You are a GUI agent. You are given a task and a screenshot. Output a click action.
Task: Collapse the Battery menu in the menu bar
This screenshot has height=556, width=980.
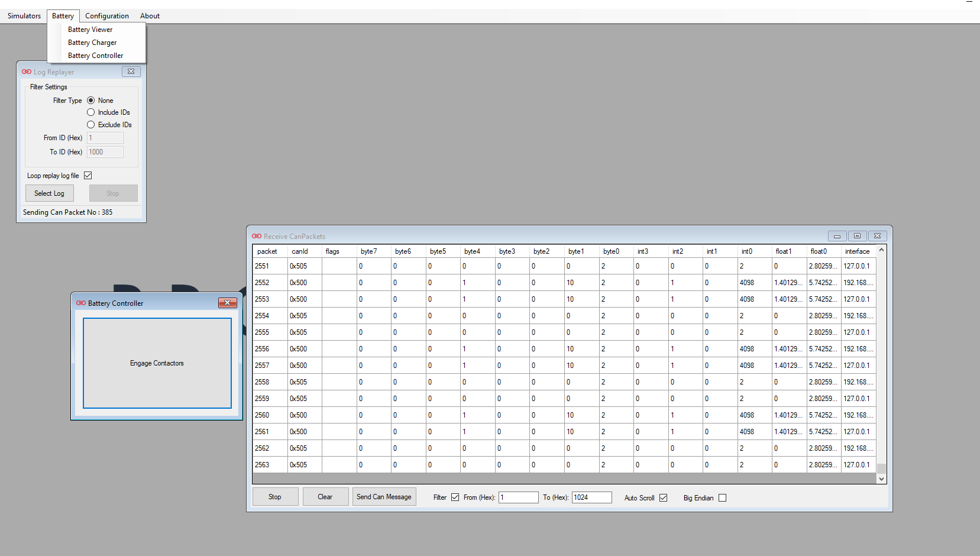[63, 16]
